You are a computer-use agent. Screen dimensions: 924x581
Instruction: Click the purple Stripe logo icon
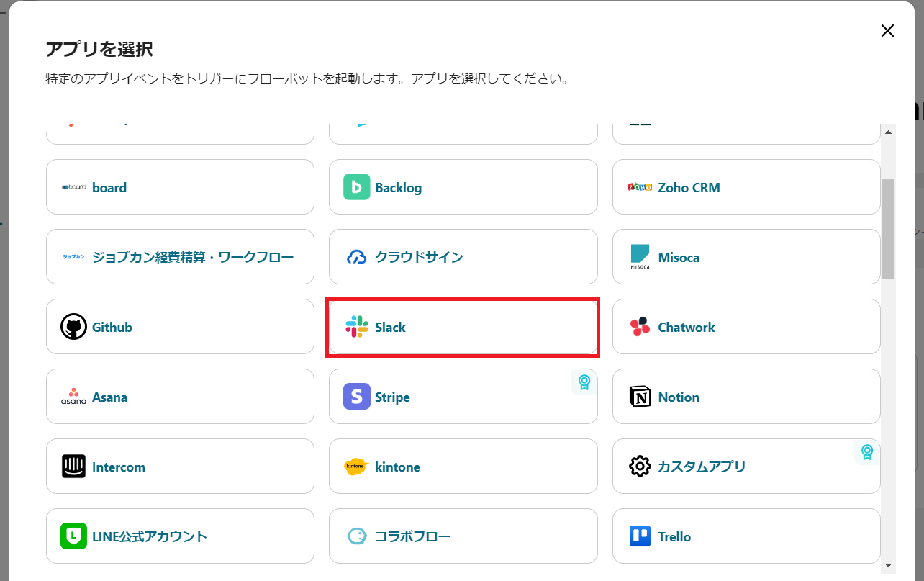click(x=357, y=397)
